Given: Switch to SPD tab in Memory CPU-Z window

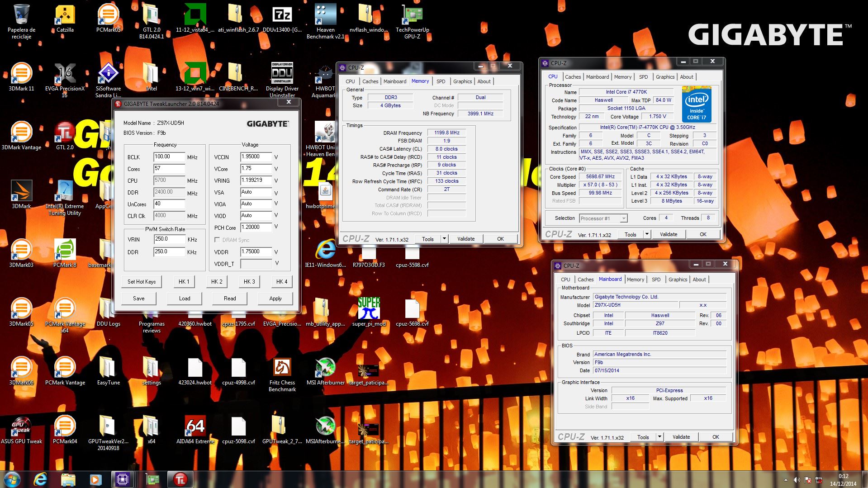Looking at the screenshot, I should click(441, 81).
